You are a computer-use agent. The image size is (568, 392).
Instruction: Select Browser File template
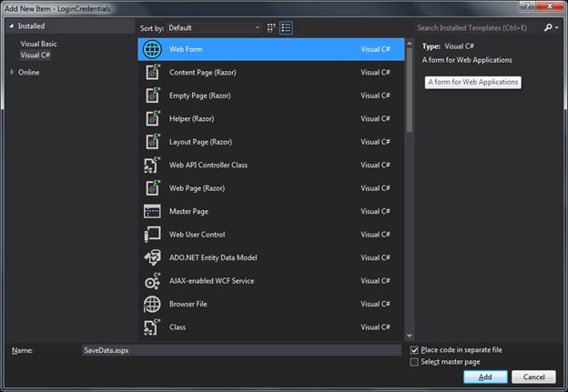click(271, 304)
